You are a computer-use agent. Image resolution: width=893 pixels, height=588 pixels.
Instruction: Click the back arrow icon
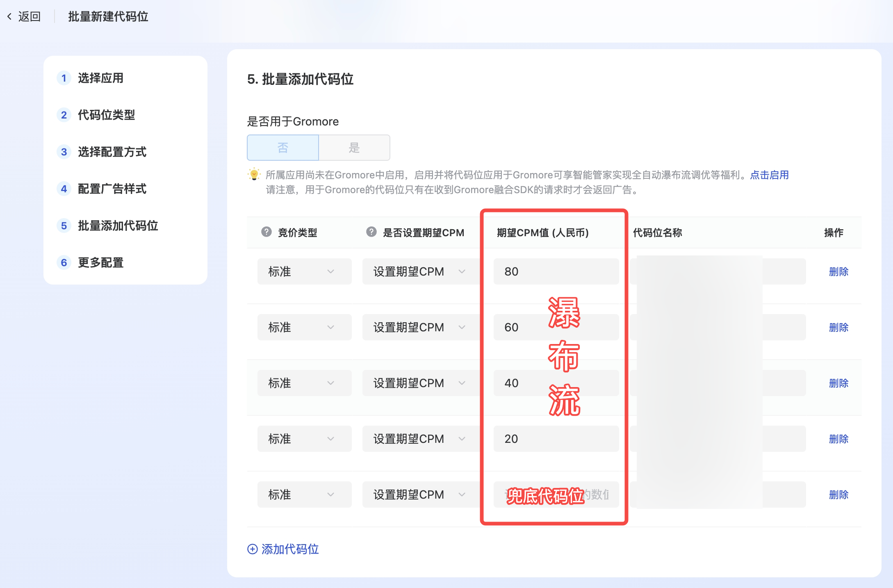tap(9, 16)
